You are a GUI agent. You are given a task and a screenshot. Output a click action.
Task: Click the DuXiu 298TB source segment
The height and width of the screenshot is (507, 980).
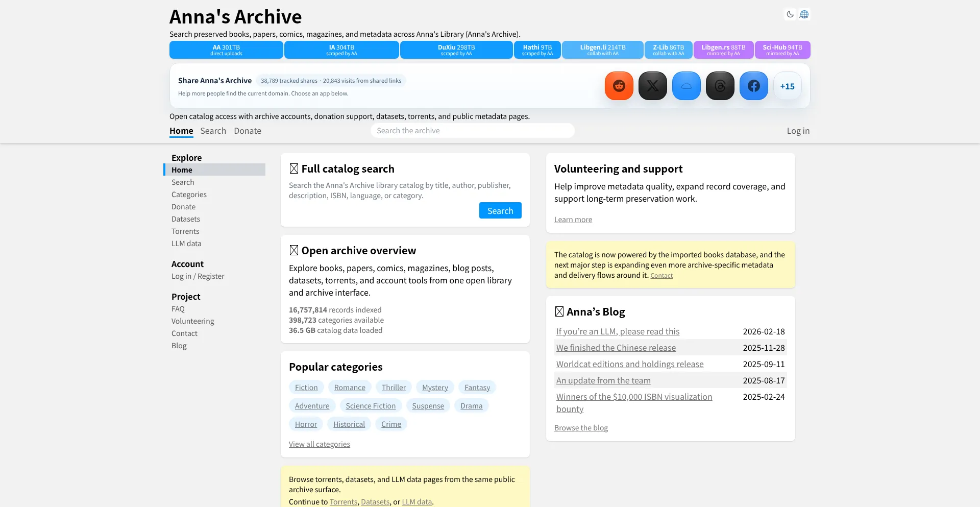456,50
